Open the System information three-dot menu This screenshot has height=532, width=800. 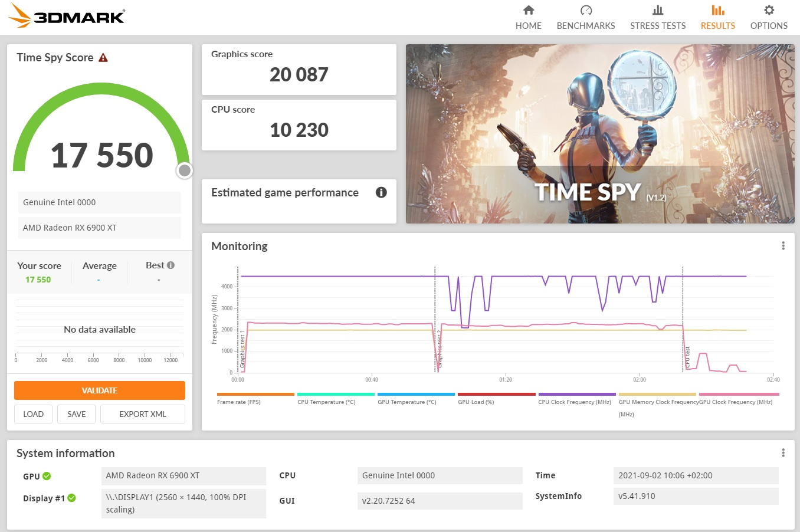[x=783, y=453]
